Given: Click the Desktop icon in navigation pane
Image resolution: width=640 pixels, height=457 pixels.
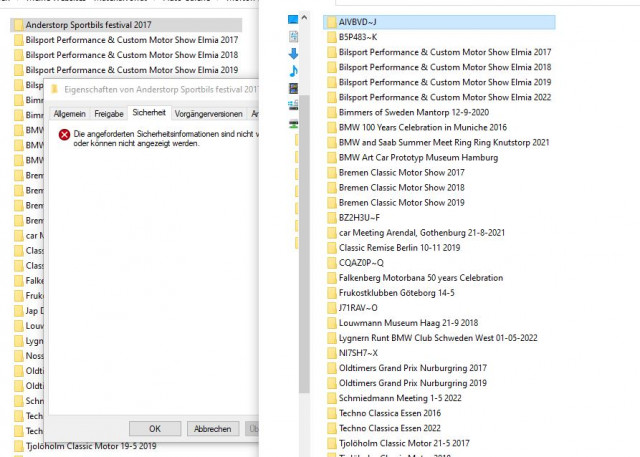Looking at the screenshot, I should point(293,20).
